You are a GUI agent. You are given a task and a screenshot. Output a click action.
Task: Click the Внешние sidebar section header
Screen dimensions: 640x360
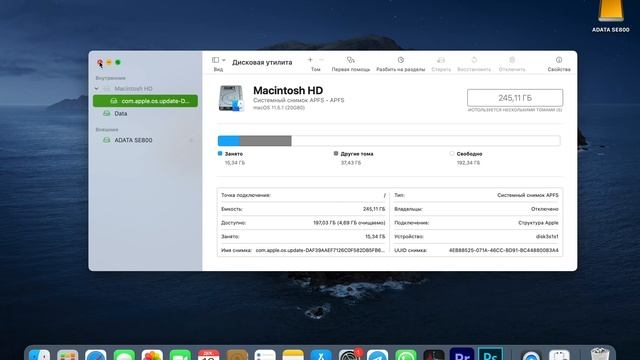107,129
